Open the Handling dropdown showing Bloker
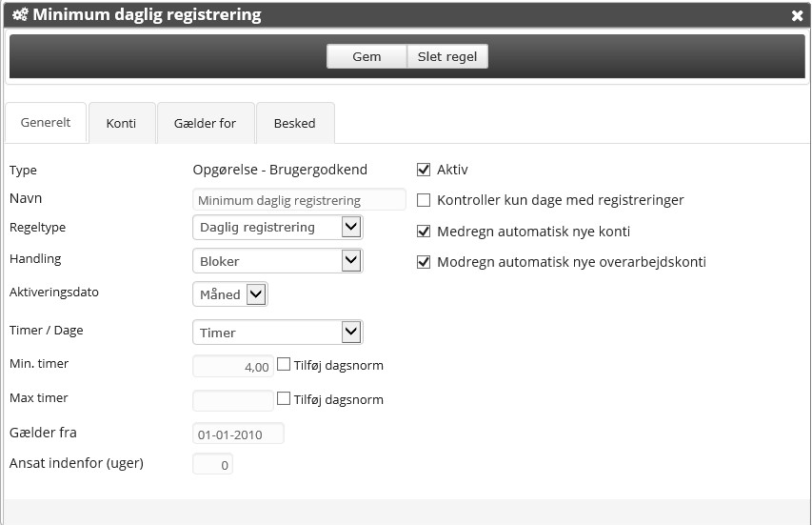Viewport: 812px width, 525px height. (x=277, y=260)
